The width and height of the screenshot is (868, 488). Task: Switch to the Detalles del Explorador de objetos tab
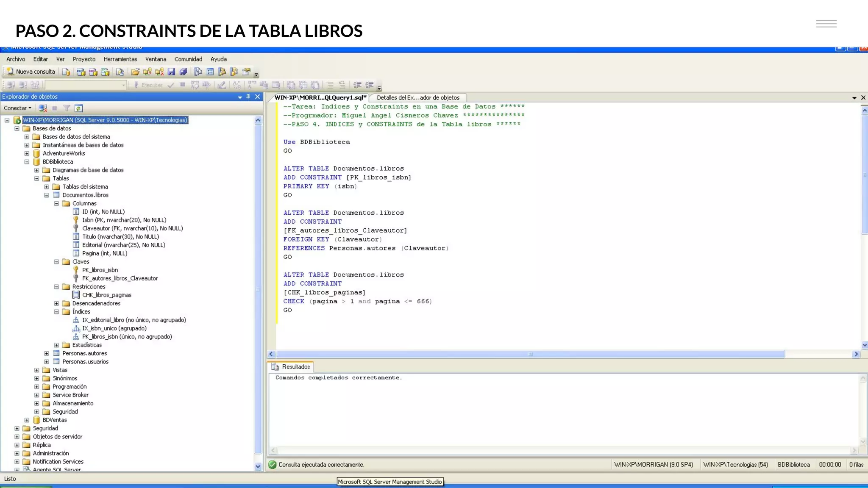418,97
